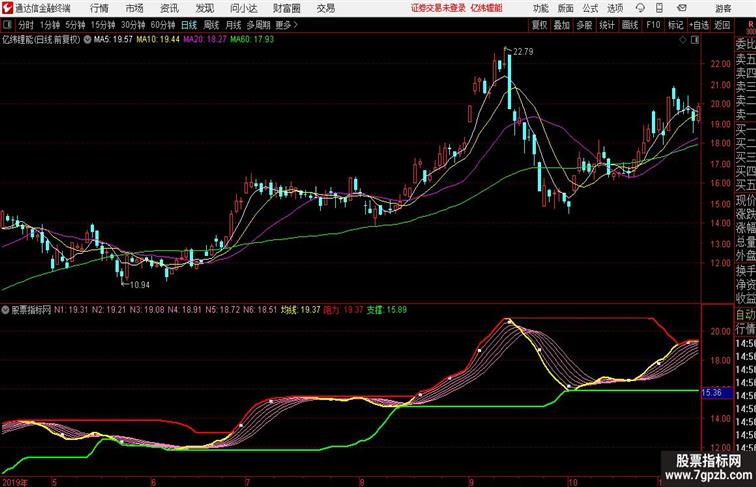Open the 股票指标网 indicator settings icon
The image size is (756, 487).
click(x=5, y=310)
